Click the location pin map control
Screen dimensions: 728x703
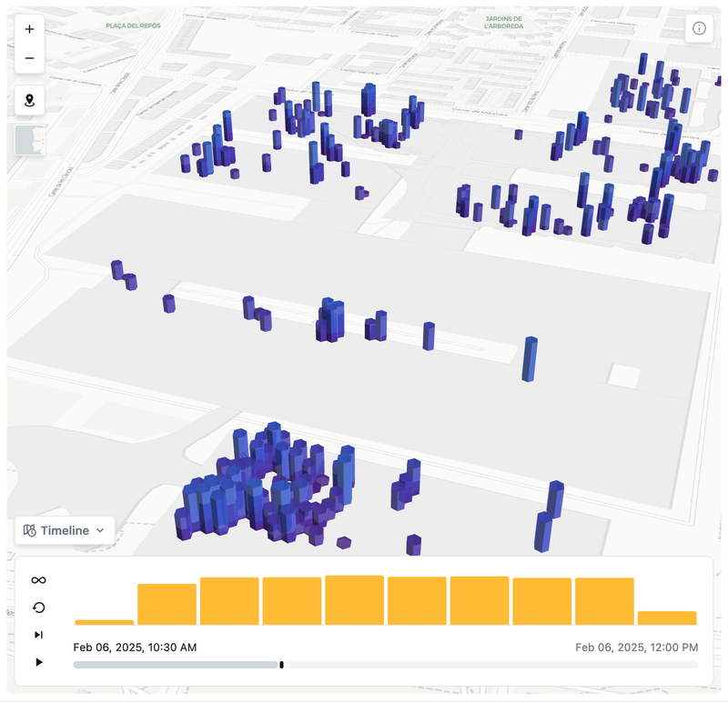coord(29,101)
